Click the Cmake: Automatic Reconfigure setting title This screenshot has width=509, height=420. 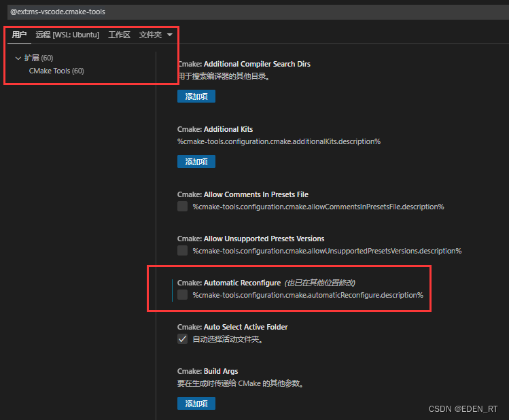pyautogui.click(x=229, y=283)
